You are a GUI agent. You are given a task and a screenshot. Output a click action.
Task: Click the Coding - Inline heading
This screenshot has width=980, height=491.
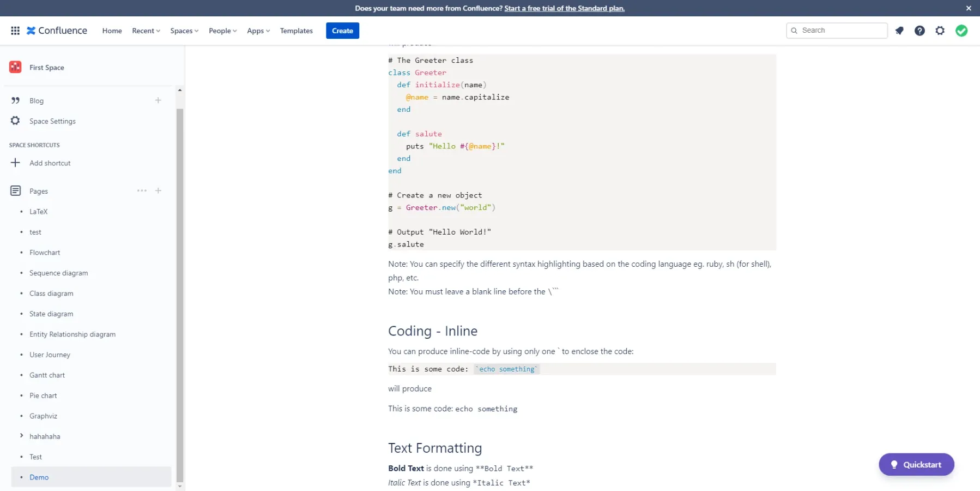click(x=433, y=331)
